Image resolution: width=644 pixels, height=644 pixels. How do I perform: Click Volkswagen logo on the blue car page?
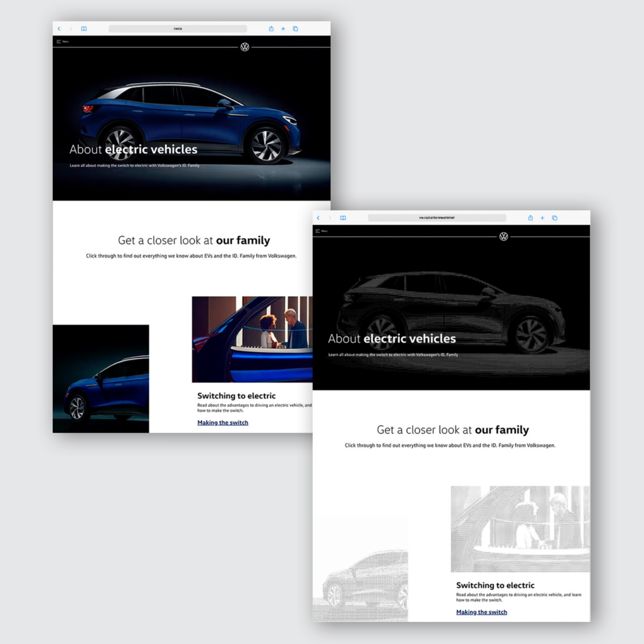[x=245, y=47]
